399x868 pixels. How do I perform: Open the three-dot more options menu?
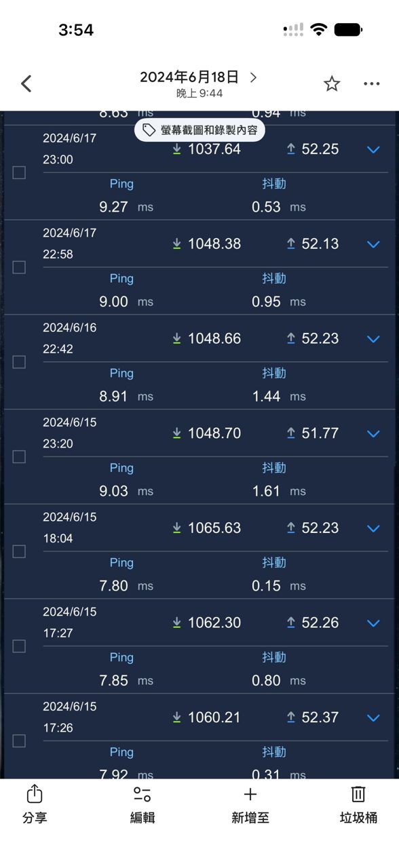point(371,84)
